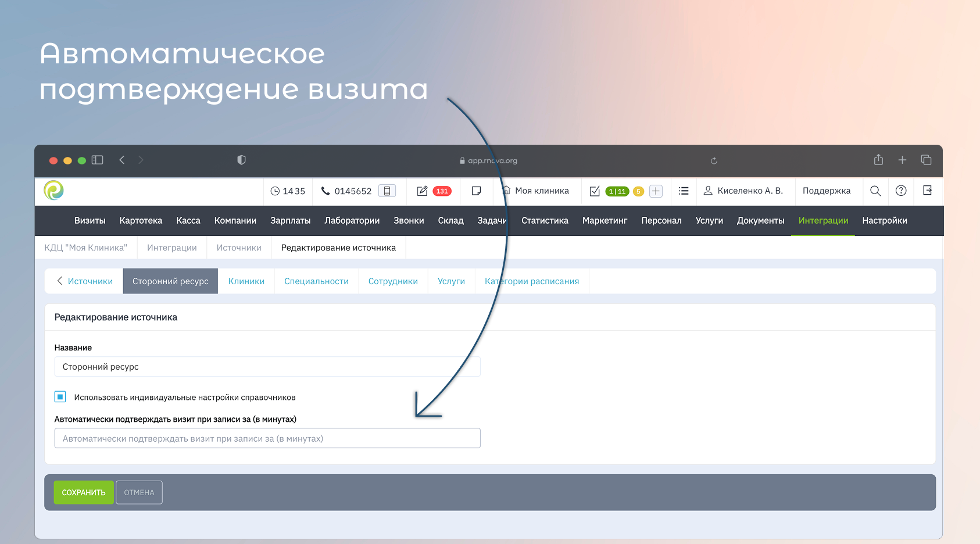Switch to the Специальности tab
The image size is (980, 544).
[x=316, y=281]
